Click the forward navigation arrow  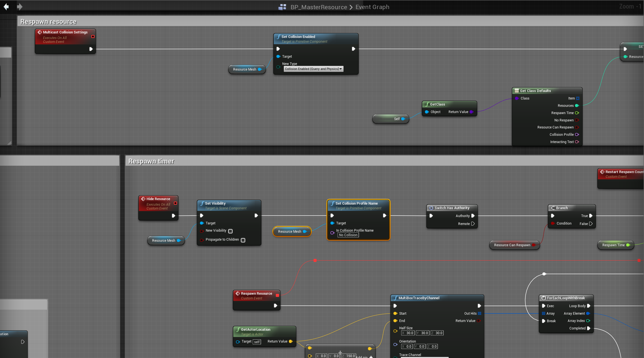pos(20,7)
